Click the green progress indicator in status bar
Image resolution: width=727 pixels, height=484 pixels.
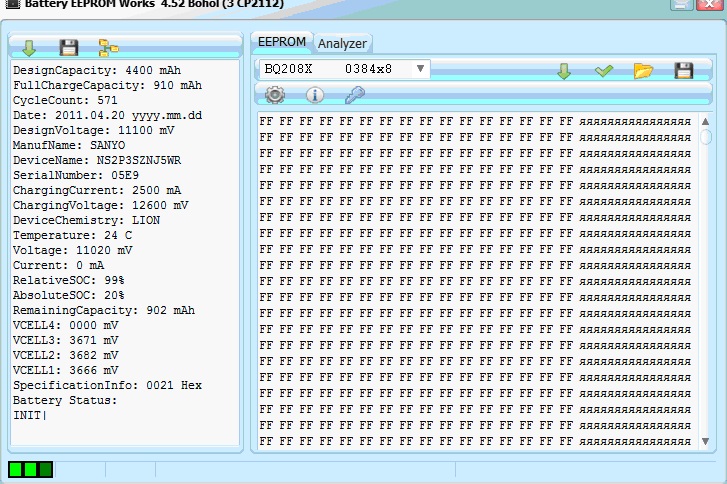pos(30,469)
